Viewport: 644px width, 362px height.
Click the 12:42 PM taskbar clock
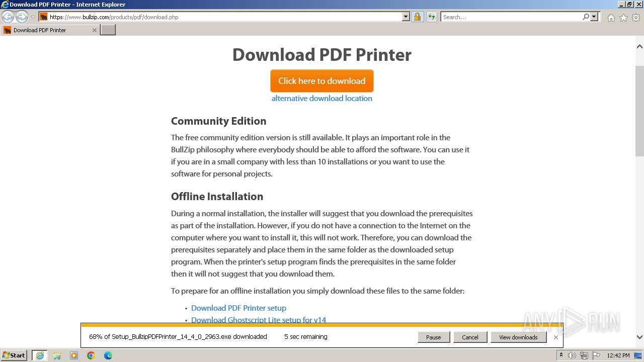(x=618, y=355)
